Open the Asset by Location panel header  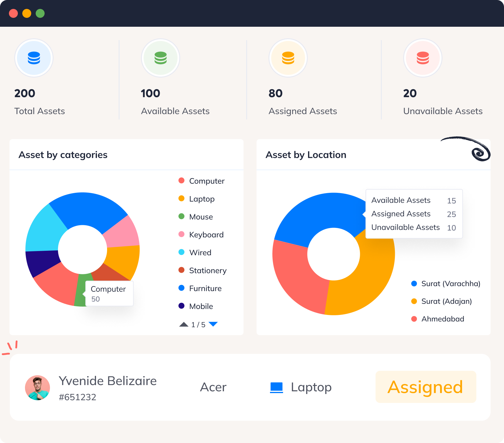click(x=306, y=155)
